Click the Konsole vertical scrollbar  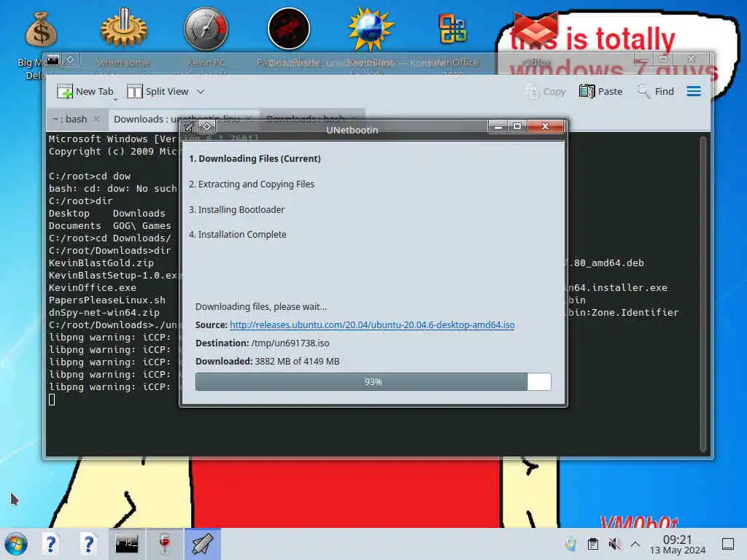[703, 293]
